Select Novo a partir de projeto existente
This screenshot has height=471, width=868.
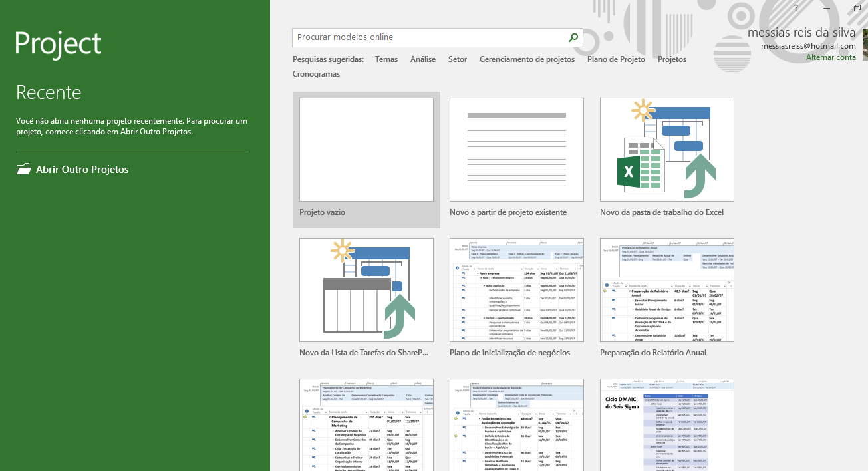[x=516, y=149]
